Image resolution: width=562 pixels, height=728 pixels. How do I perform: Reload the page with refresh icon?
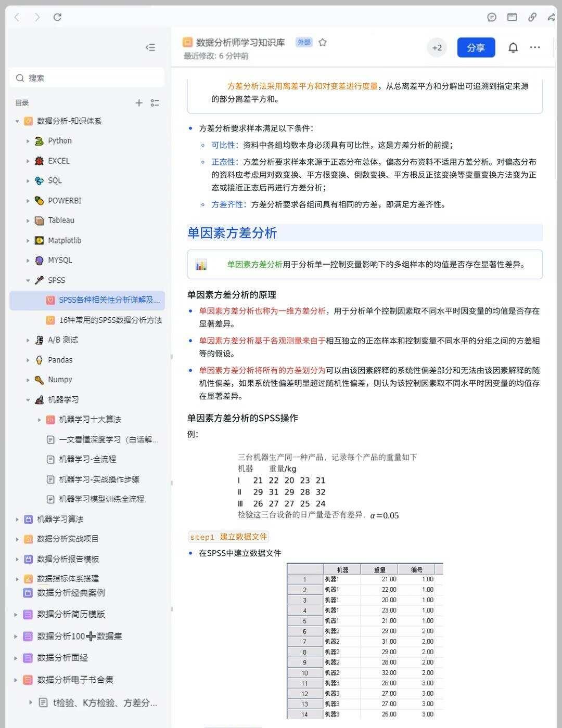point(58,17)
